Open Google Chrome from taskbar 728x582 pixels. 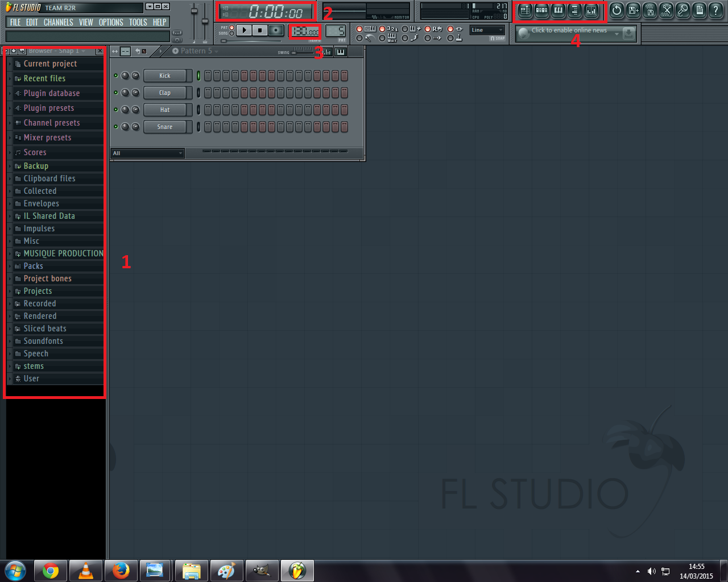tap(51, 571)
